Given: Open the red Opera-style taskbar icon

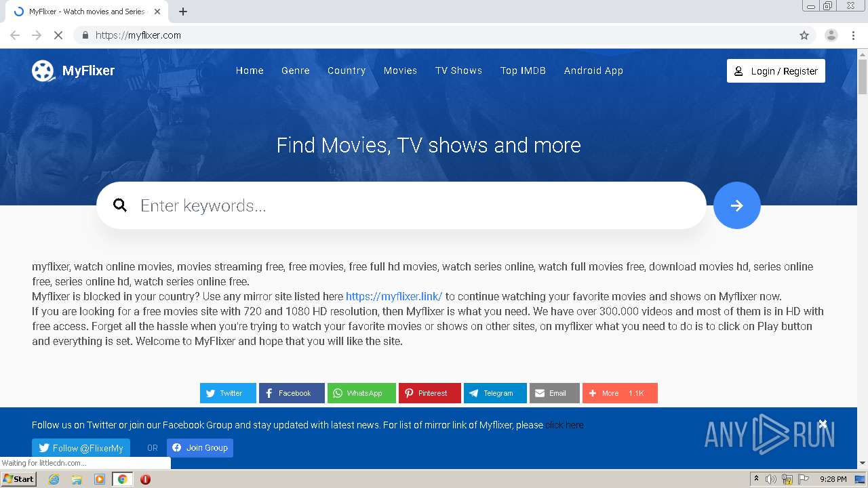Looking at the screenshot, I should click(145, 479).
